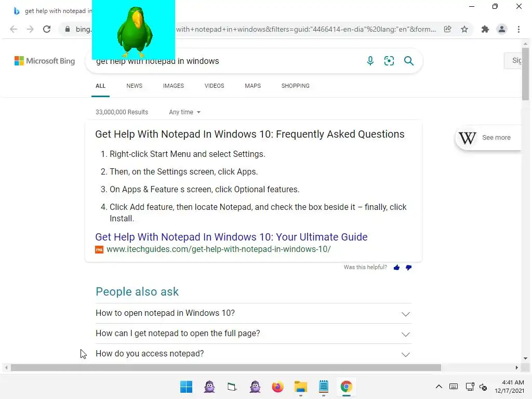Click the magnifier search button
Image resolution: width=532 pixels, height=399 pixels.
pos(409,61)
